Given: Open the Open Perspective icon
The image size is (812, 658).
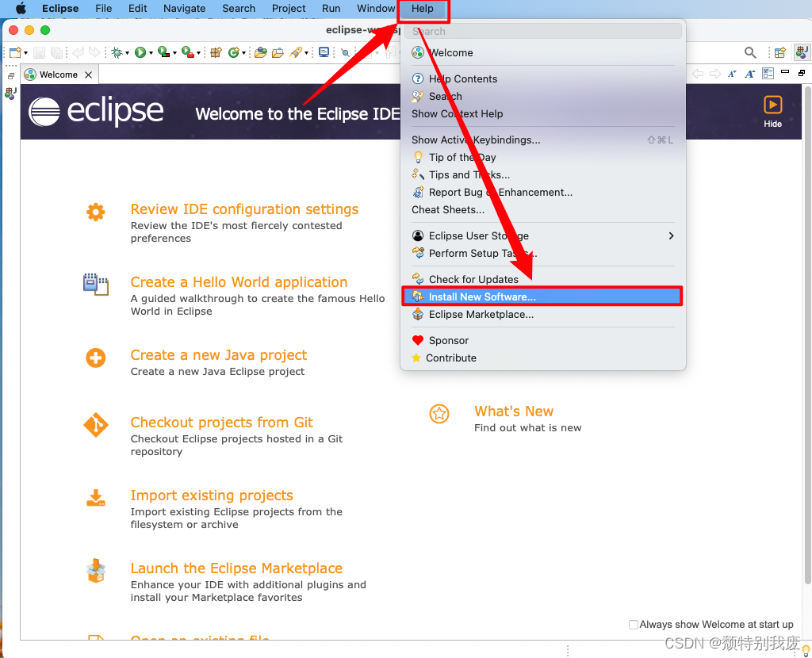Looking at the screenshot, I should coord(779,52).
